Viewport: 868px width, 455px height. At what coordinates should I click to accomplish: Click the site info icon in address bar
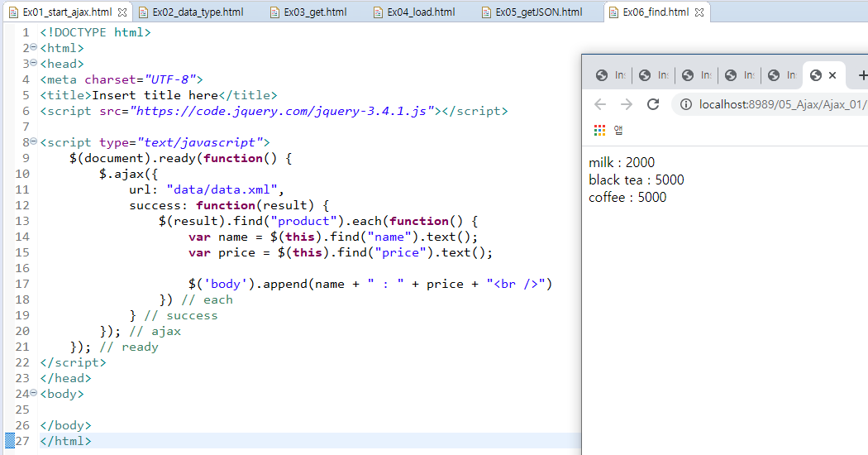tap(686, 104)
